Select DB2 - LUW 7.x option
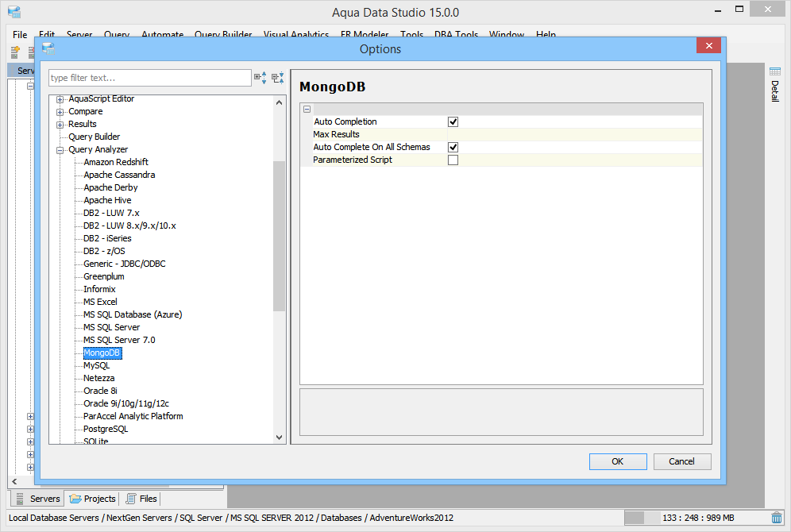791x532 pixels. click(111, 213)
